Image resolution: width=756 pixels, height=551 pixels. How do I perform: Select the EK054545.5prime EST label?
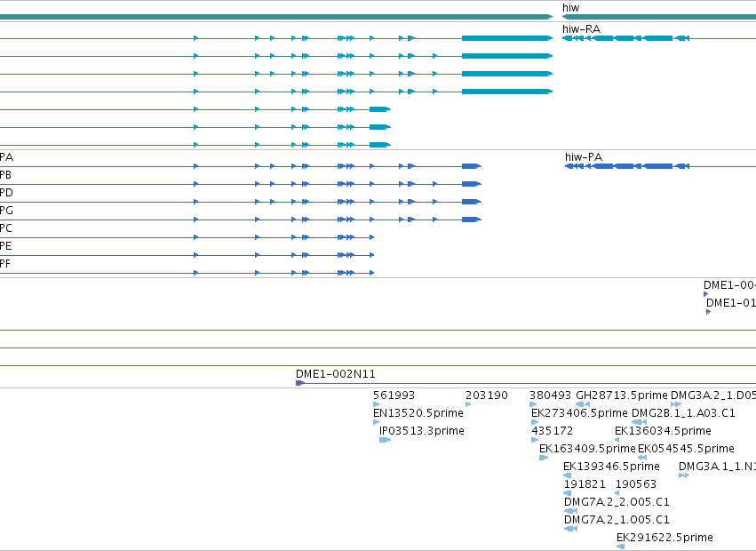(686, 448)
